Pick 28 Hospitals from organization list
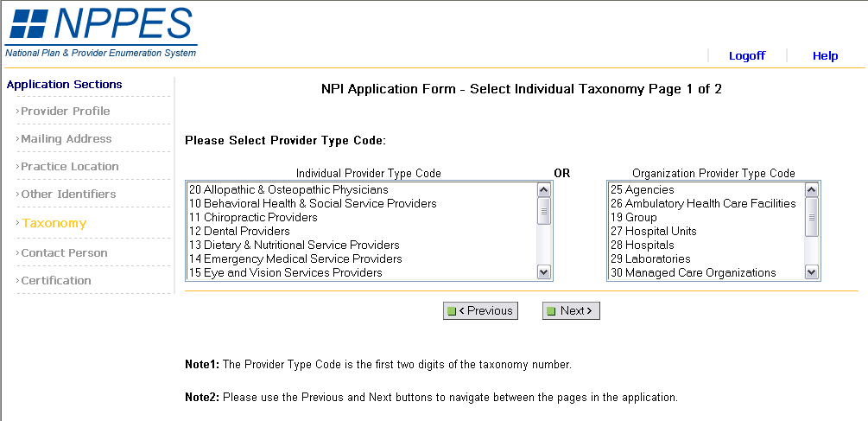This screenshot has height=421, width=868. 643,245
